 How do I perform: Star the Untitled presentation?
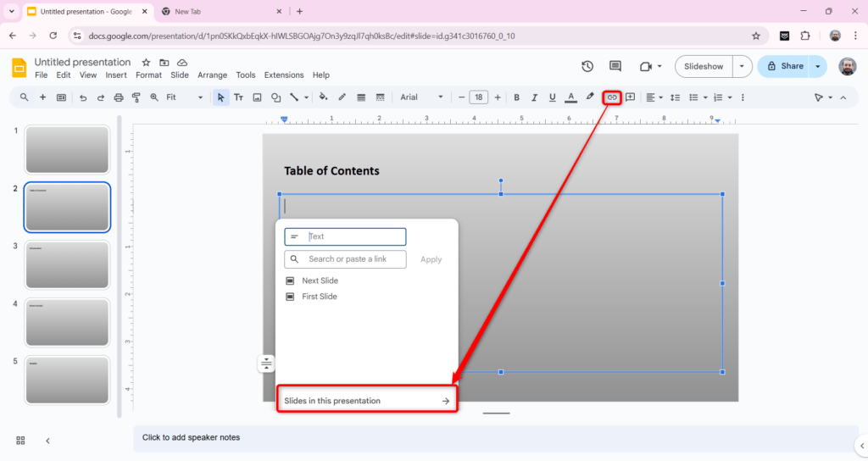pyautogui.click(x=146, y=63)
